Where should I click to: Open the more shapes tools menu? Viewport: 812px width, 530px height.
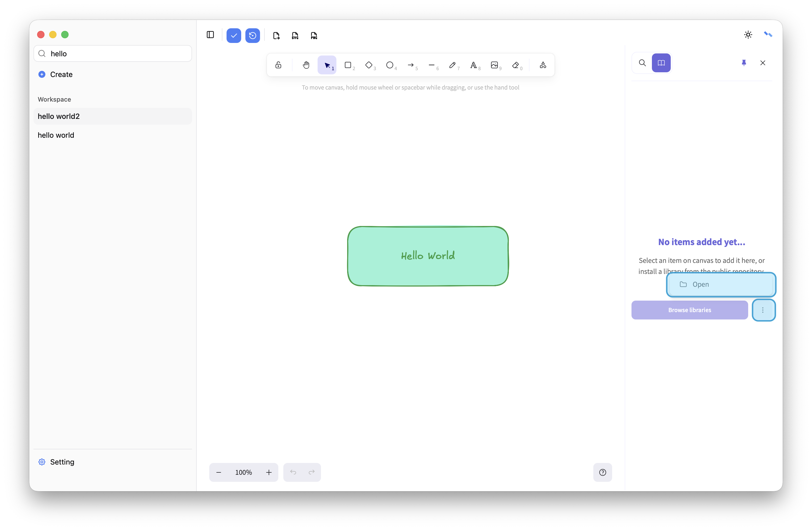tap(543, 65)
